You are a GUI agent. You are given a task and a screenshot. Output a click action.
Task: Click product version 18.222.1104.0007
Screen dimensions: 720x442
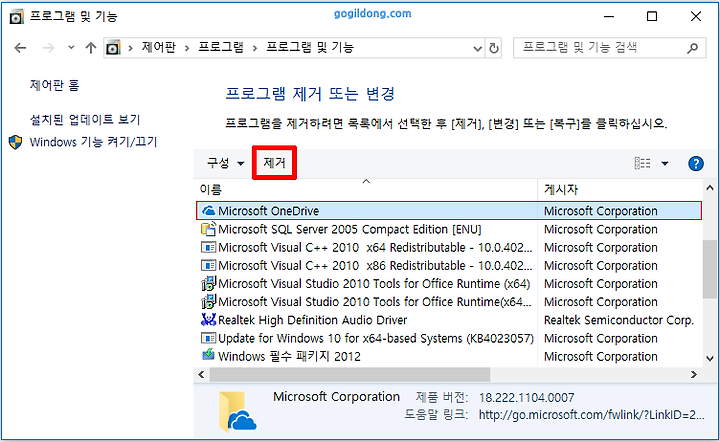click(527, 397)
